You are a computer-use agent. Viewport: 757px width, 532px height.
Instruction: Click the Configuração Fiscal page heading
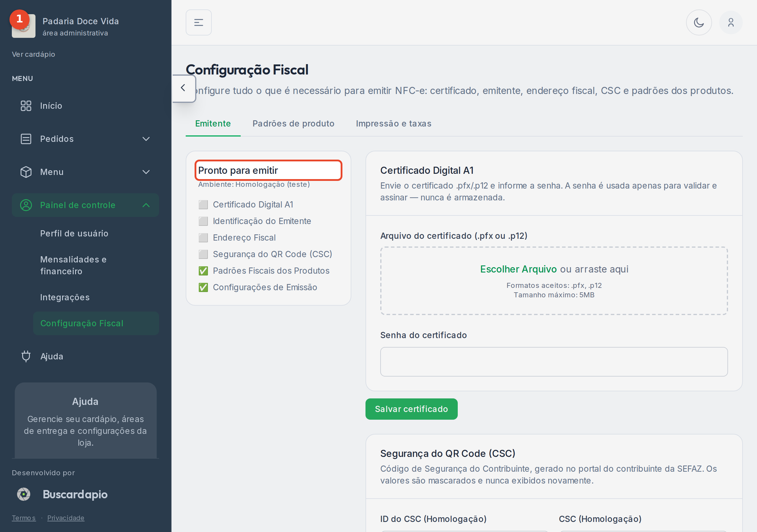247,69
